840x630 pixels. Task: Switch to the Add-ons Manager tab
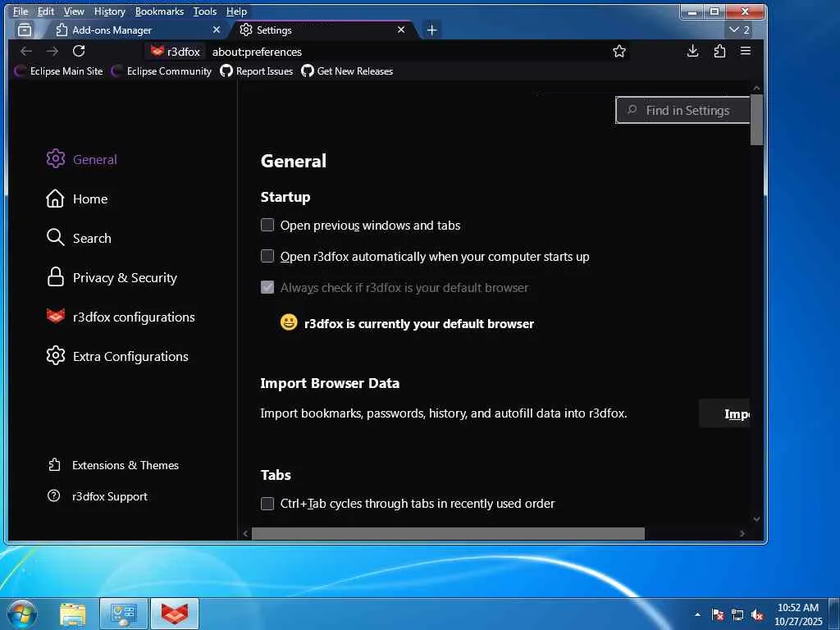(137, 30)
